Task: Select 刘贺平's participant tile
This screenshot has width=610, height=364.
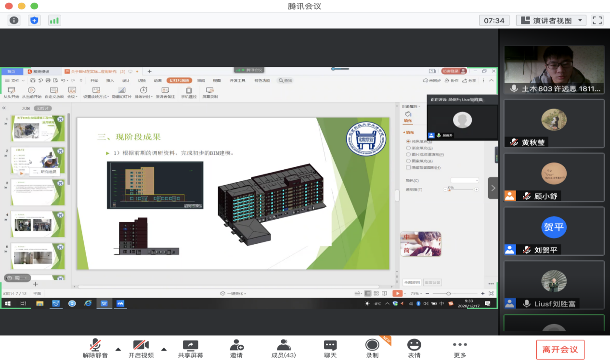Action: [x=554, y=231]
